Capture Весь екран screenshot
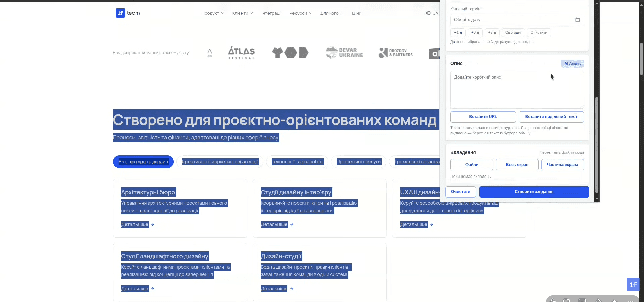 [517, 165]
